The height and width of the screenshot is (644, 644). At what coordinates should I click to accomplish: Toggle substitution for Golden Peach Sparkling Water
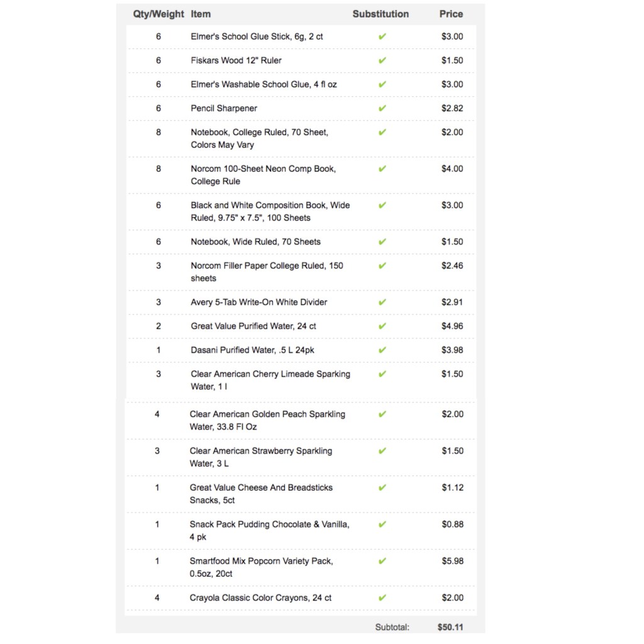point(382,414)
